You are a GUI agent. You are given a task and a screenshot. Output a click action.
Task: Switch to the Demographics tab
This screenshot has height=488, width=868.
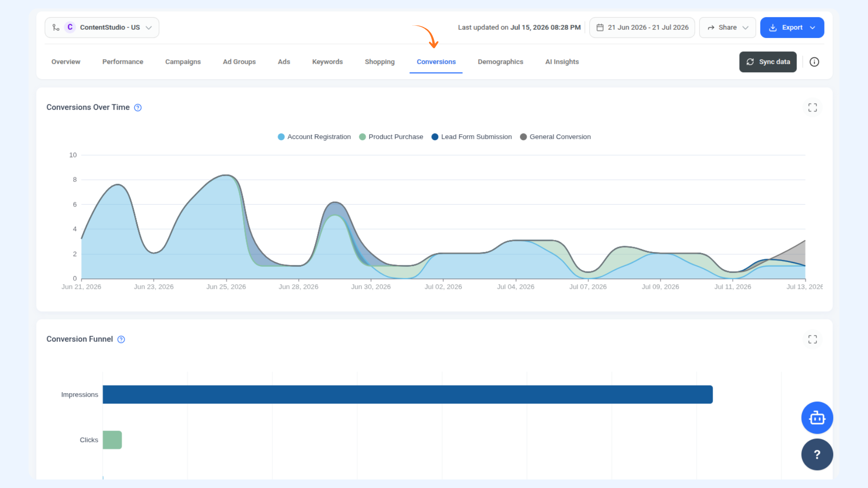tap(500, 62)
